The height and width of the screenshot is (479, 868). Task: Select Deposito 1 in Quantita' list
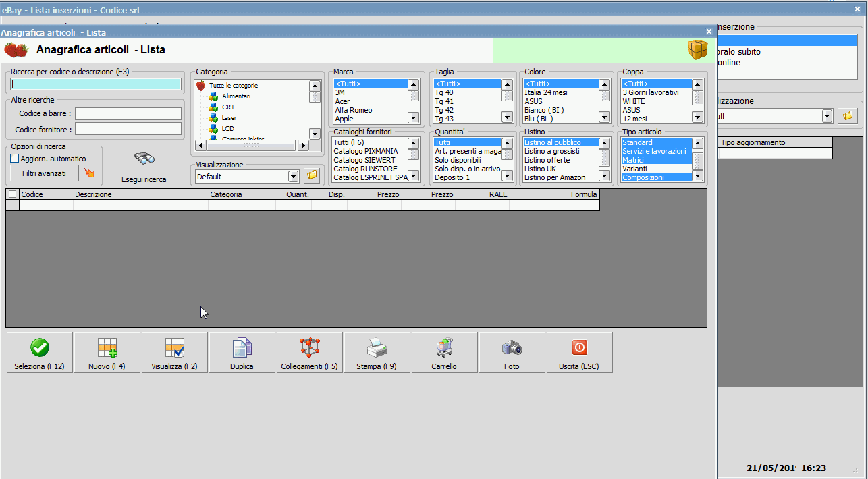[467, 177]
